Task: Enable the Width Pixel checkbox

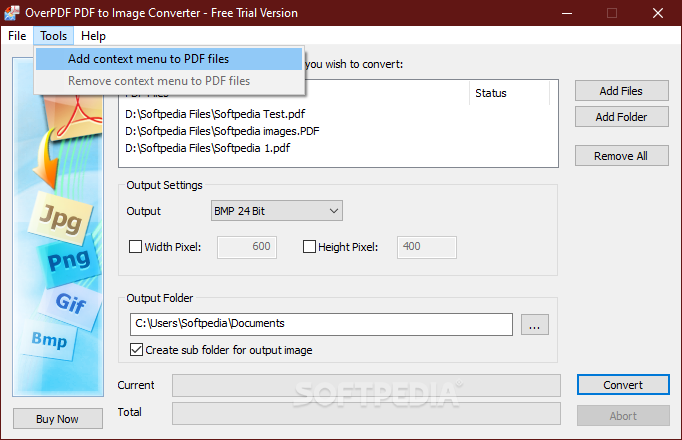Action: [x=136, y=247]
